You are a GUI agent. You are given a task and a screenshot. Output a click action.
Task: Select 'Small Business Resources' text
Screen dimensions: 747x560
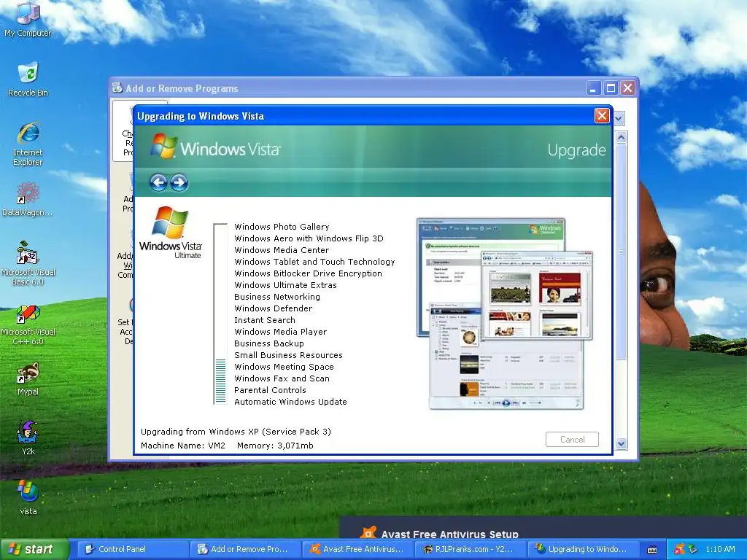click(289, 355)
